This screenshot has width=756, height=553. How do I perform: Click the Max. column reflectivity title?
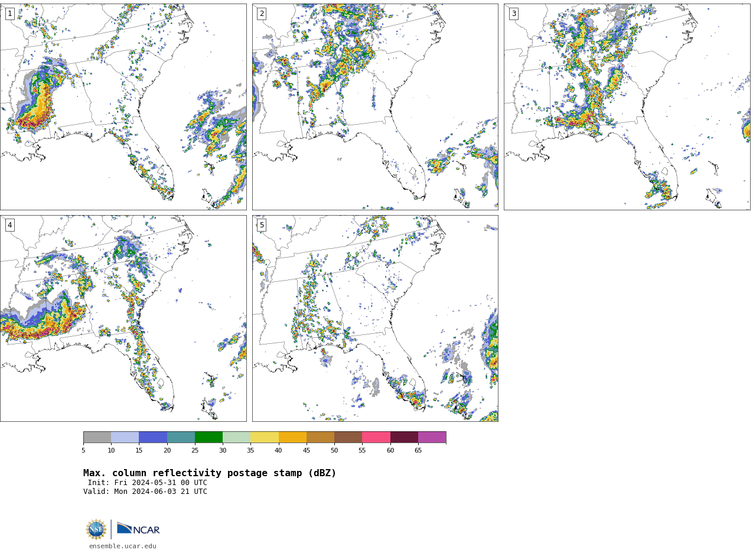pos(210,473)
